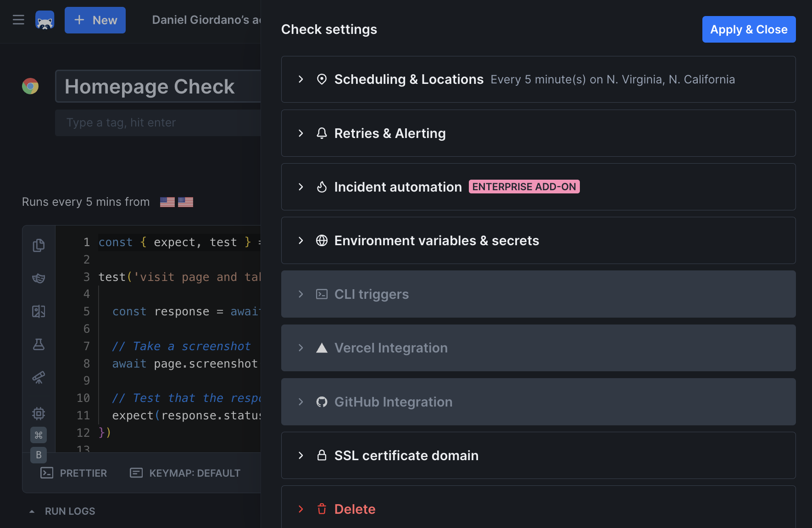812x528 pixels.
Task: Click the New button
Action: tap(95, 20)
